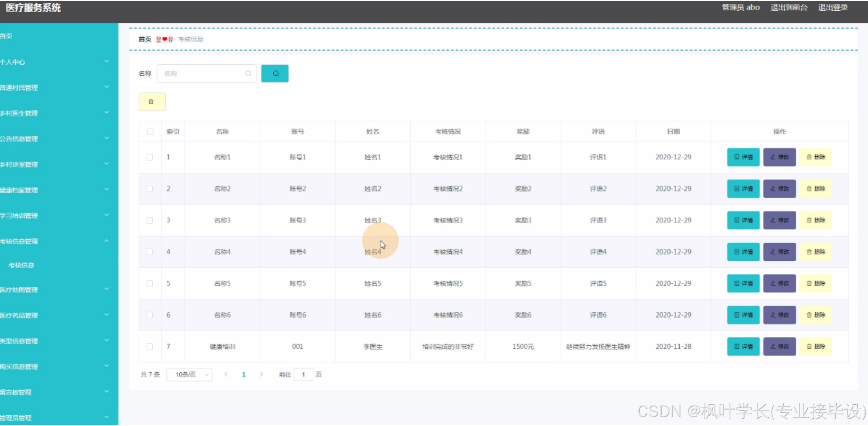Click 退出登录 in top bar
Viewport: 868px width, 426px height.
833,7
